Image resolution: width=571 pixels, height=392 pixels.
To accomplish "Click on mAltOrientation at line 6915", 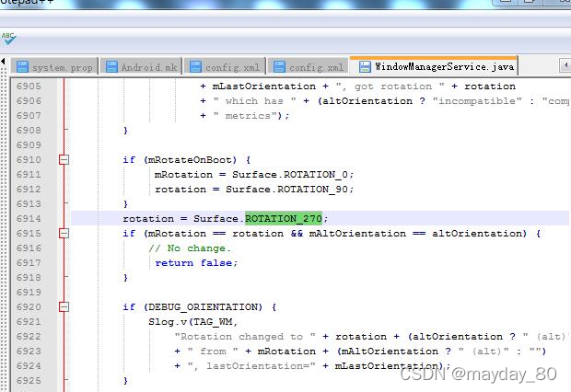I will pos(357,234).
